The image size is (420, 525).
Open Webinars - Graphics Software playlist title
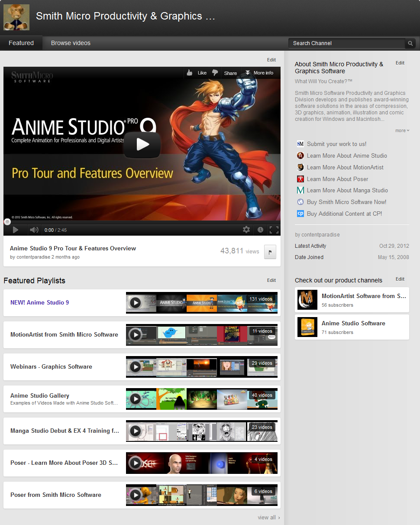pos(51,366)
